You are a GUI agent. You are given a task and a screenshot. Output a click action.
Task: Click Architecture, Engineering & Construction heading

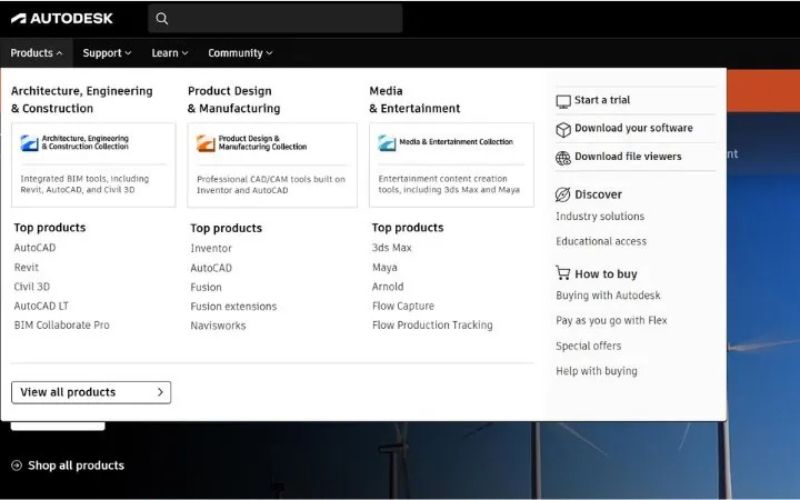pos(82,99)
